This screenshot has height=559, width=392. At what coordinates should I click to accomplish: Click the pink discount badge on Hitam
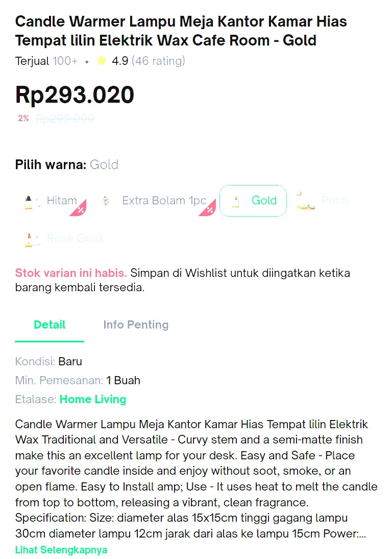[80, 209]
